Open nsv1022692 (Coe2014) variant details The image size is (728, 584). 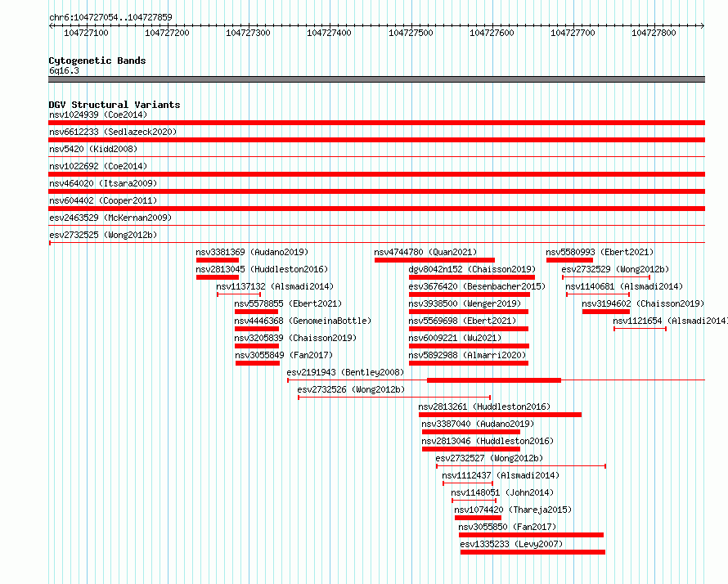(98, 166)
